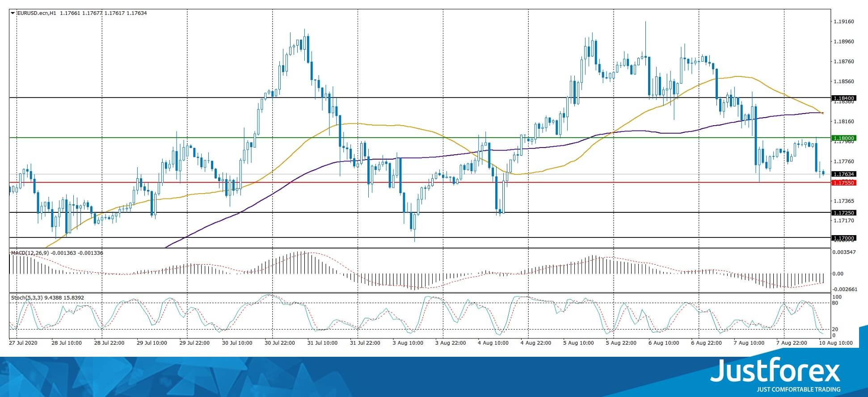The width and height of the screenshot is (868, 397).
Task: Click the 5 Aug 10:00 time label
Action: [x=578, y=343]
